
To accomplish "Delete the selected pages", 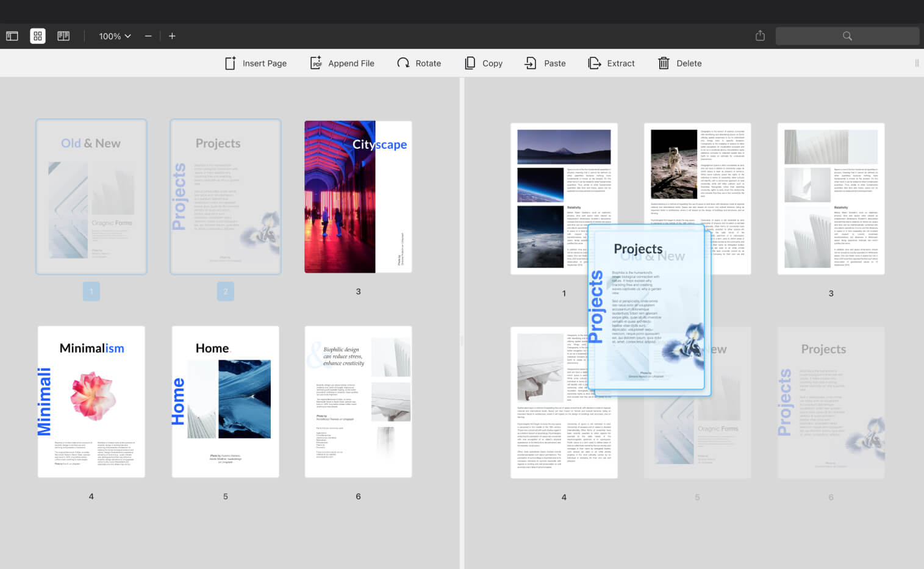I will (x=680, y=63).
